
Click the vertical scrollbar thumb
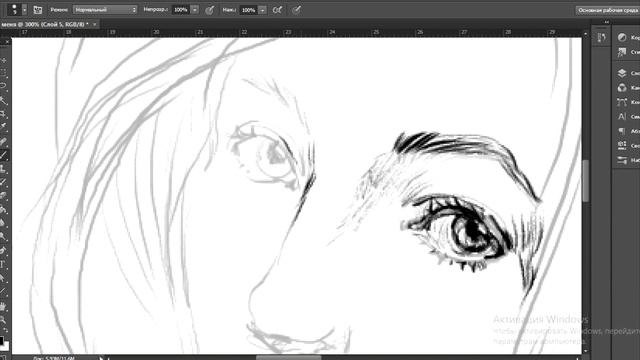click(x=586, y=181)
